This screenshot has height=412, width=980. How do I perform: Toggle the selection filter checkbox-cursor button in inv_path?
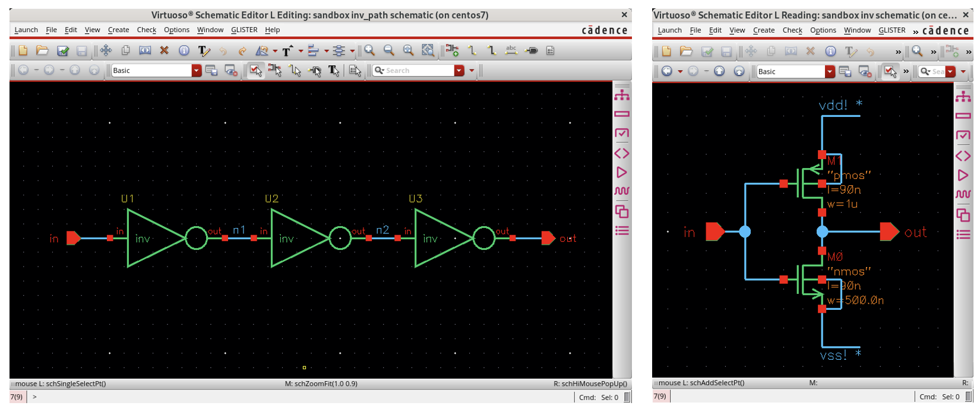tap(255, 71)
